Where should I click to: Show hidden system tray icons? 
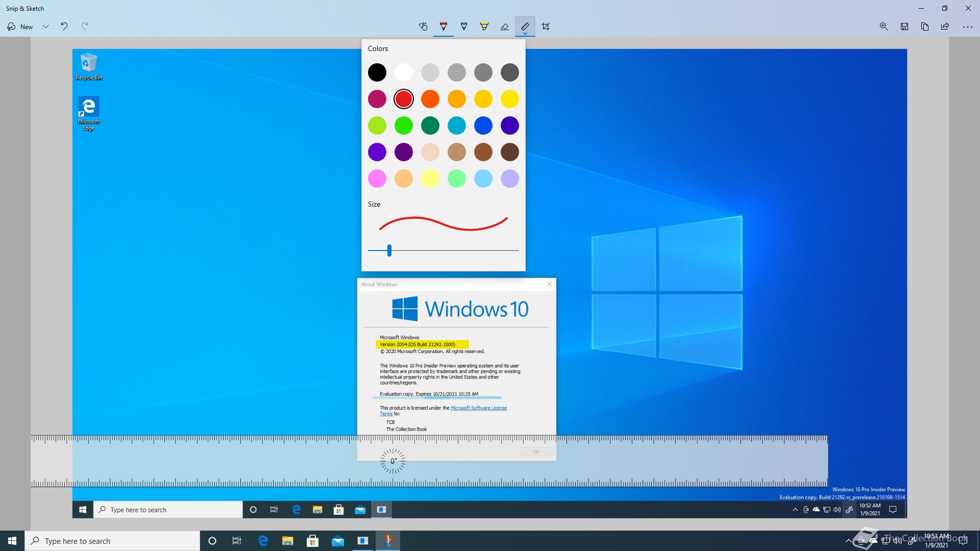(x=848, y=541)
